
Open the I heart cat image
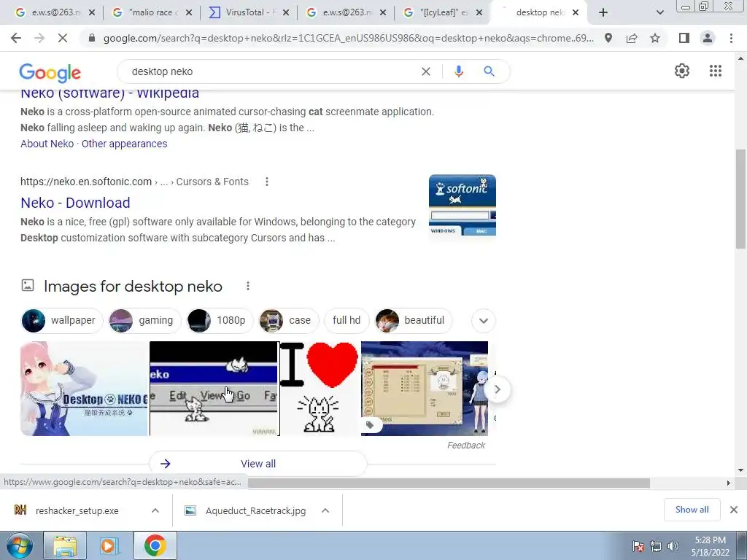[x=320, y=389]
